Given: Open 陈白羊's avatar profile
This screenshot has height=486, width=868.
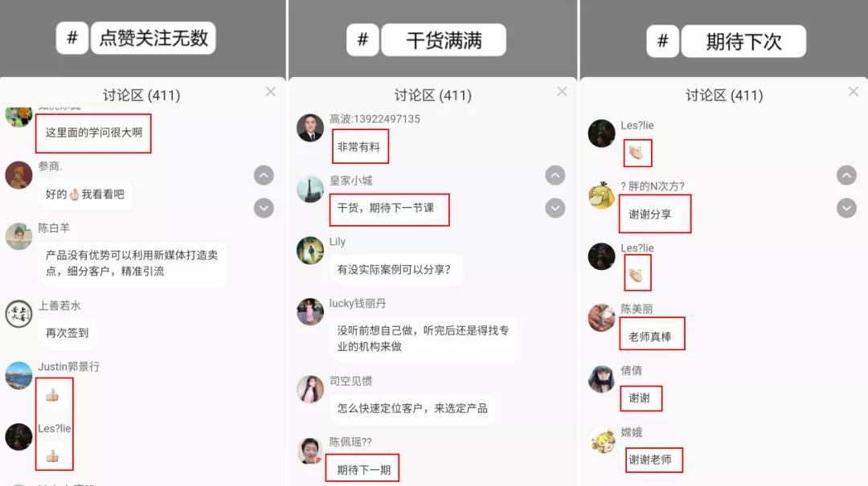Looking at the screenshot, I should click(x=18, y=236).
